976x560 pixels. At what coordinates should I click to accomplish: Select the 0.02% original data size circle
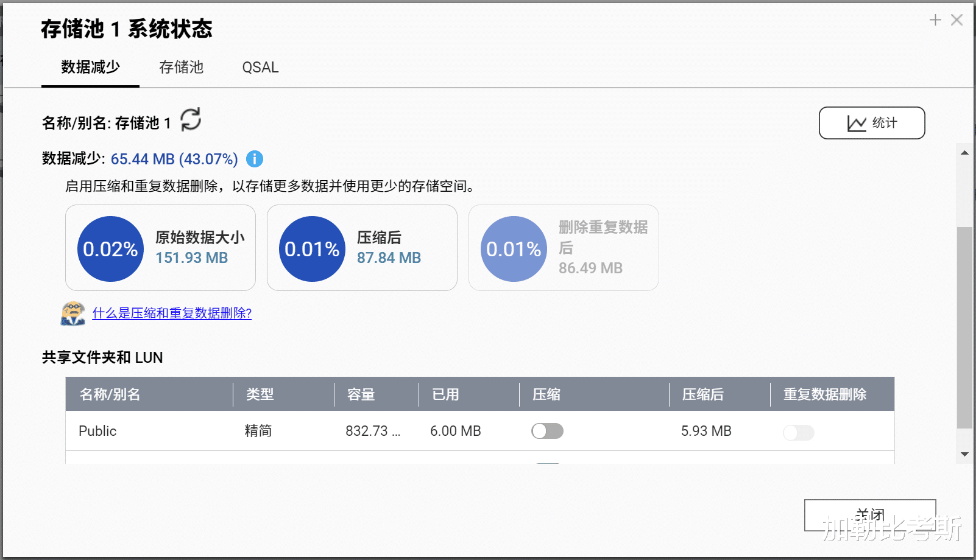(x=110, y=248)
